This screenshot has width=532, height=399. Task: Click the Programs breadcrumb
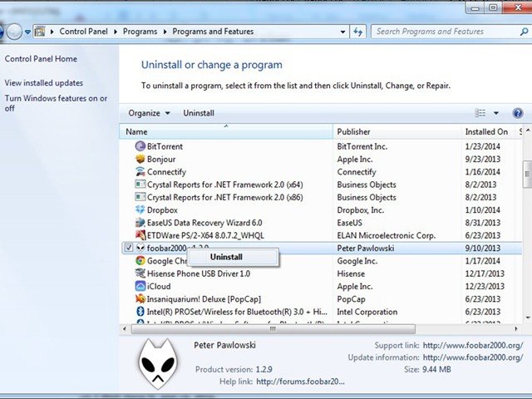click(140, 32)
